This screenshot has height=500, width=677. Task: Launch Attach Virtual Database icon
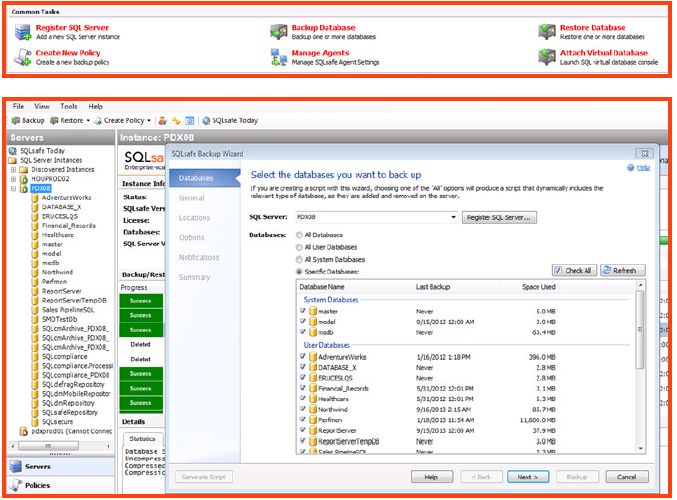(545, 56)
